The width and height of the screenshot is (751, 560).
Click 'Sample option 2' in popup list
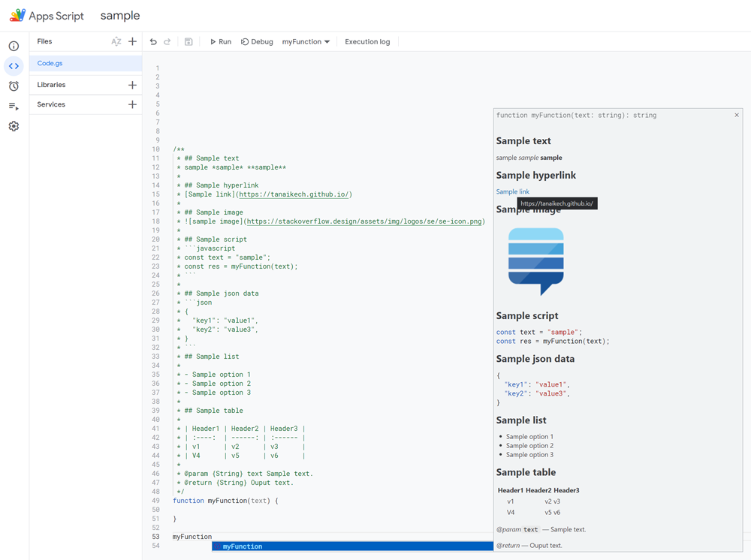tap(529, 446)
